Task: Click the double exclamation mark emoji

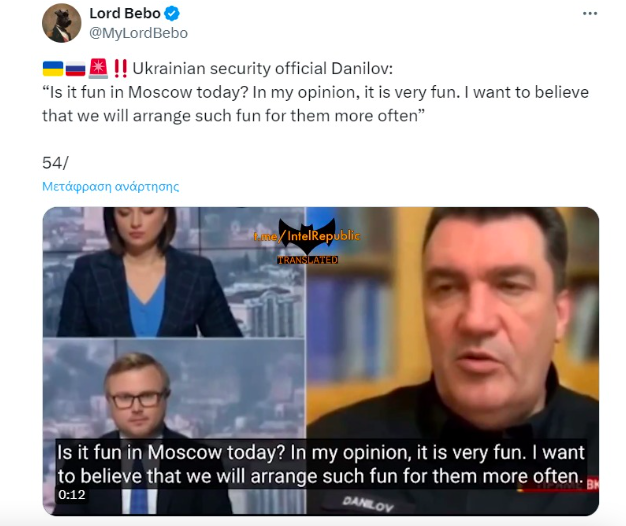Action: 120,68
